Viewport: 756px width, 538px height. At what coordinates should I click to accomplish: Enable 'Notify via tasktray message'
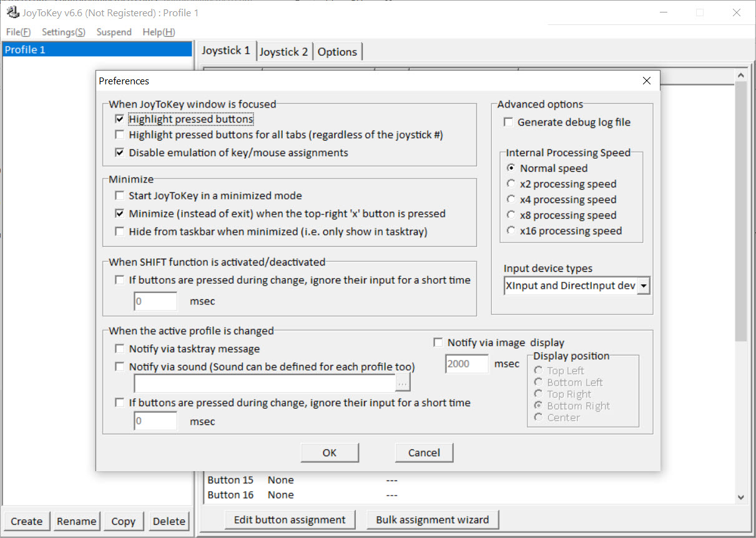(119, 349)
